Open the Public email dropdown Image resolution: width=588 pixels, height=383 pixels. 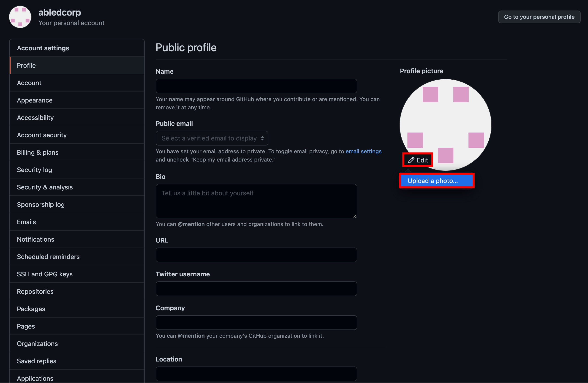click(212, 138)
